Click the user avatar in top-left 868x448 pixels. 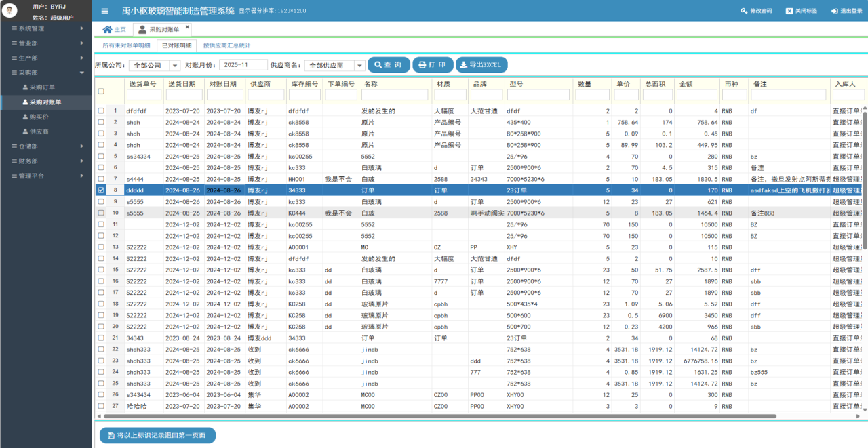(11, 11)
